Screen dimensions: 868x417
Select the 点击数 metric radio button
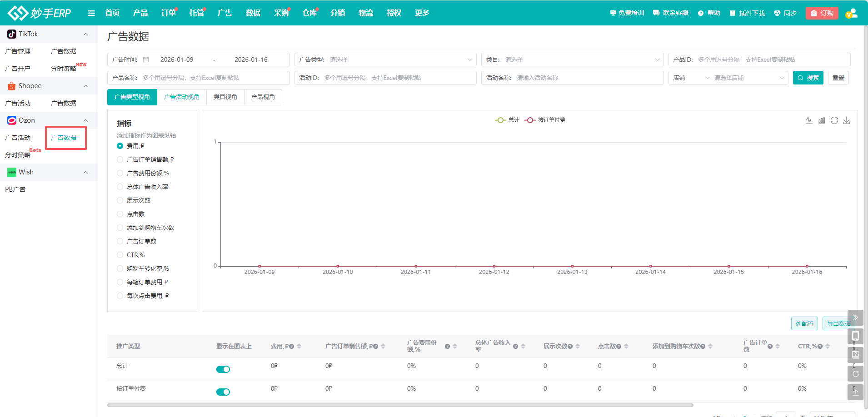(x=120, y=214)
